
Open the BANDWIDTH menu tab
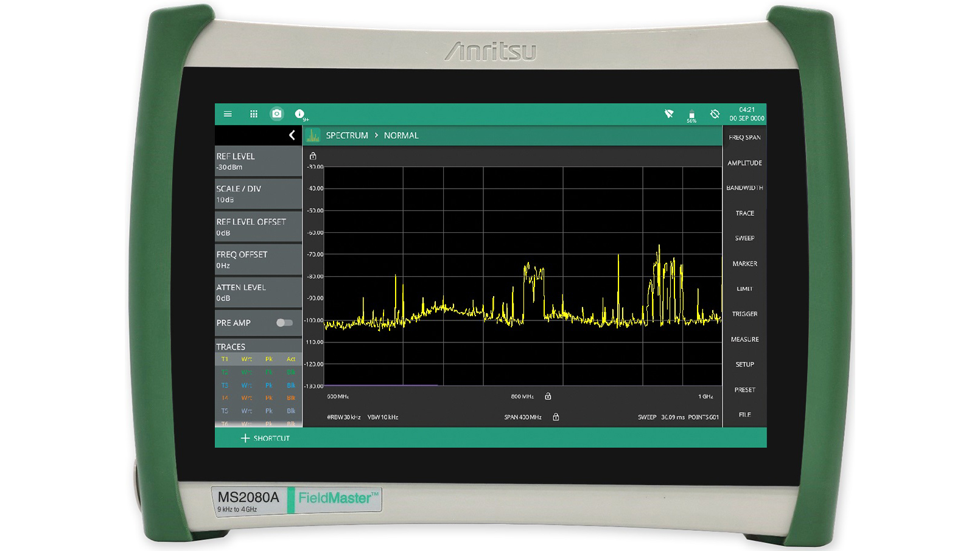[x=744, y=188]
